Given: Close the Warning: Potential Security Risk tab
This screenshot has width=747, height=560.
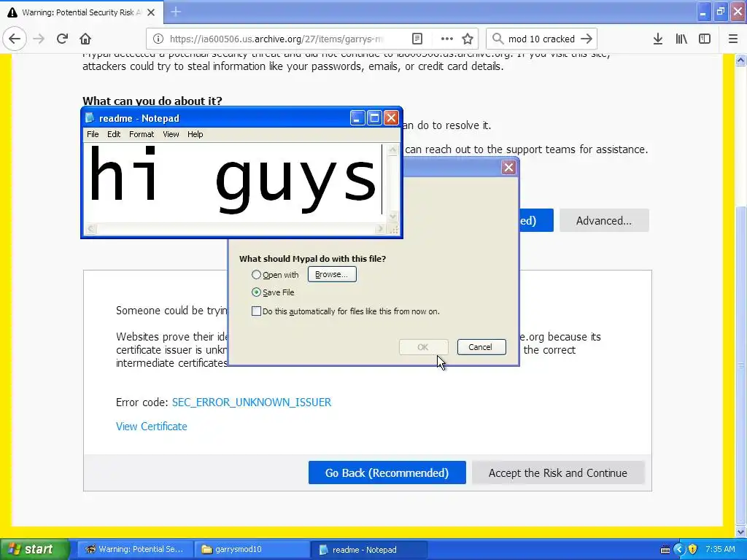Looking at the screenshot, I should tap(151, 12).
